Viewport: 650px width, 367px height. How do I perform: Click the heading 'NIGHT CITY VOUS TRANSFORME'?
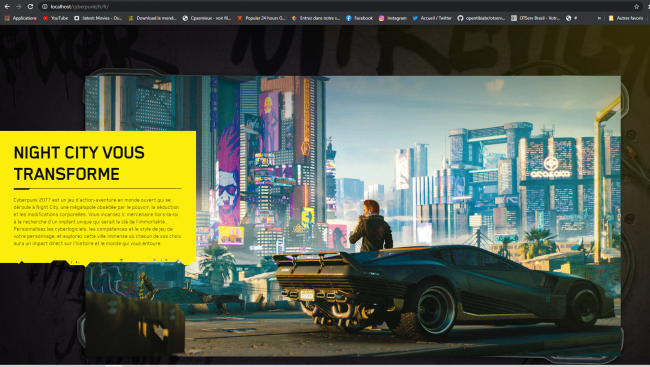pyautogui.click(x=79, y=163)
